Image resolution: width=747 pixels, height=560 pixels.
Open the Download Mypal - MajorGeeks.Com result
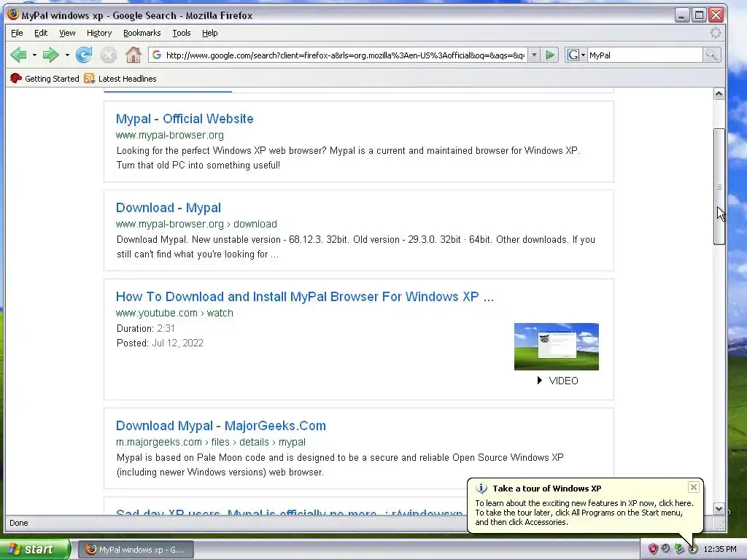click(x=221, y=426)
